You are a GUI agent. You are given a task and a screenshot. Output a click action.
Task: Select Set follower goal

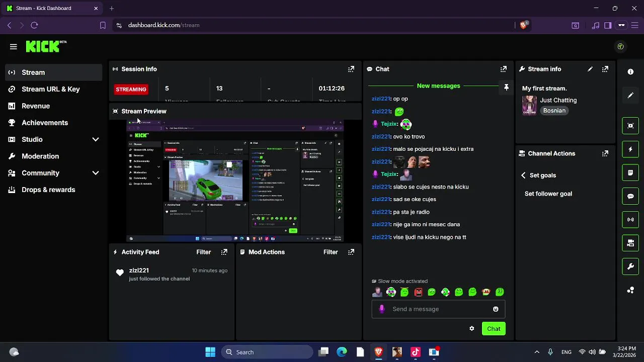point(548,194)
